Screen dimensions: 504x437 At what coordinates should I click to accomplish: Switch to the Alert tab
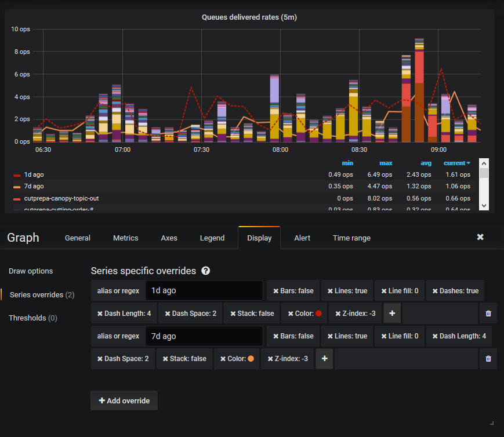pyautogui.click(x=302, y=238)
